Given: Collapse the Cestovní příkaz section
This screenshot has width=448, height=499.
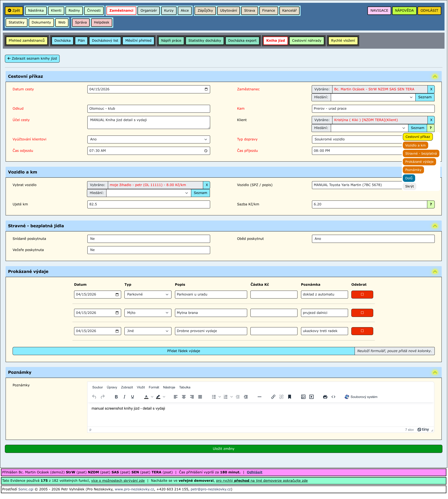Looking at the screenshot, I should pyautogui.click(x=435, y=76).
